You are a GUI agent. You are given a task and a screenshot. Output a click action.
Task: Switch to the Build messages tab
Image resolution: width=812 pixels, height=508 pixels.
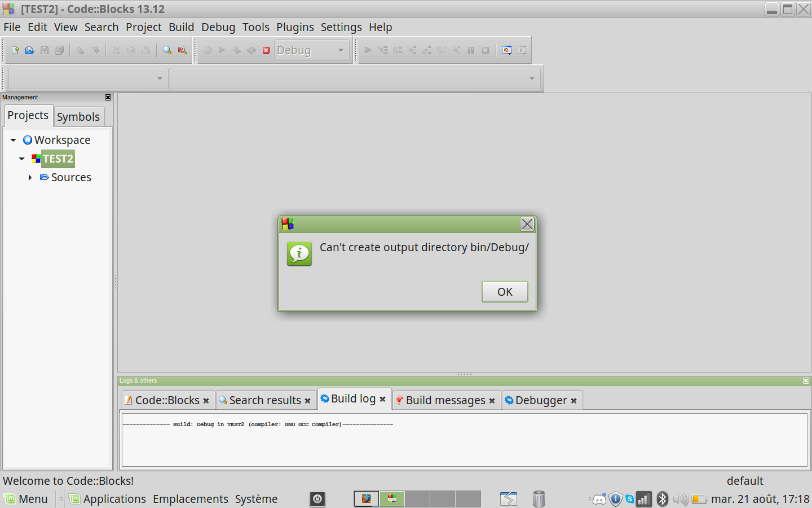click(x=445, y=400)
